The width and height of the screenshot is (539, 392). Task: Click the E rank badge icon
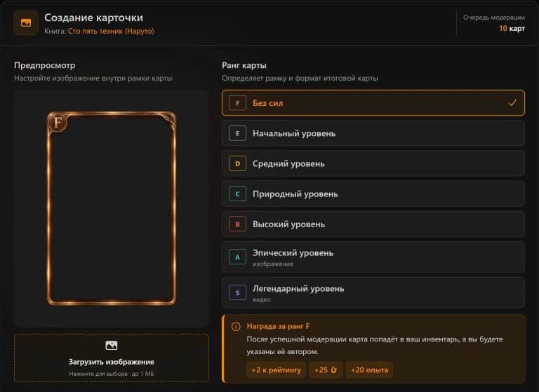click(237, 133)
